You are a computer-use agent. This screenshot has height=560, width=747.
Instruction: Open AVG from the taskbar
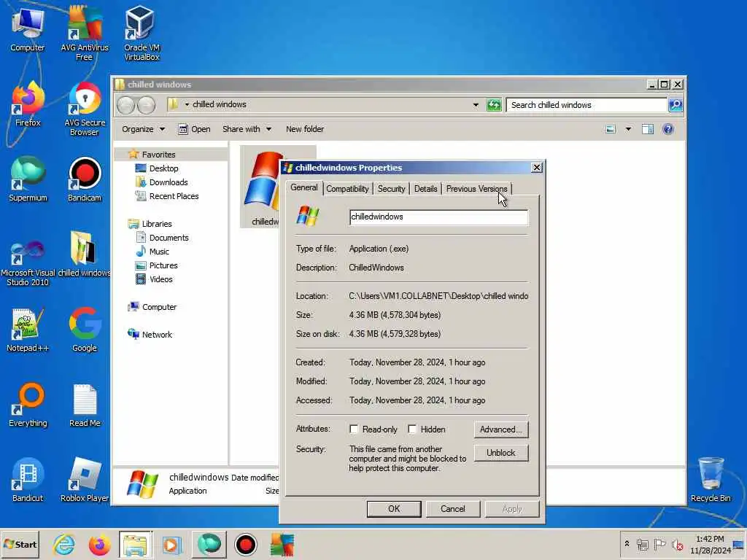coord(282,545)
